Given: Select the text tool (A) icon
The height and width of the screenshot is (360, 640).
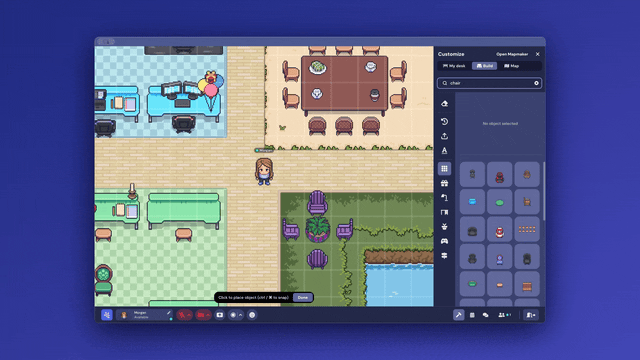Looking at the screenshot, I should [x=444, y=151].
